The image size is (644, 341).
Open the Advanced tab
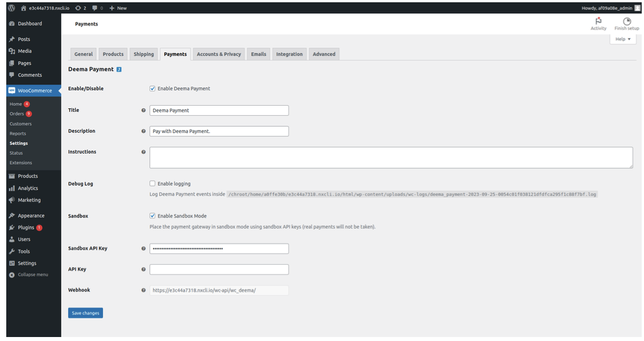pyautogui.click(x=324, y=54)
